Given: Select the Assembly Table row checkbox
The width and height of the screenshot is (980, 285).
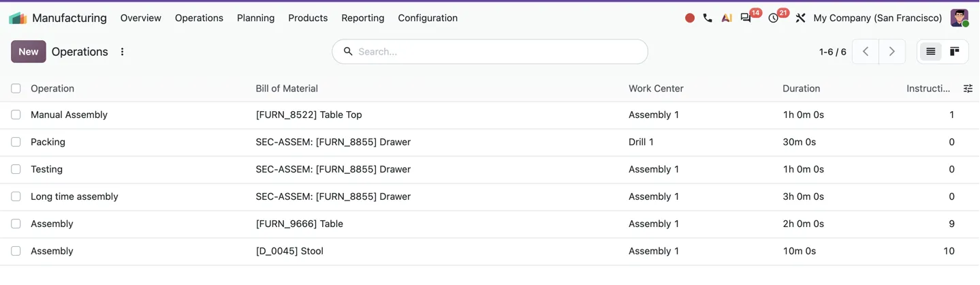Looking at the screenshot, I should [16, 224].
